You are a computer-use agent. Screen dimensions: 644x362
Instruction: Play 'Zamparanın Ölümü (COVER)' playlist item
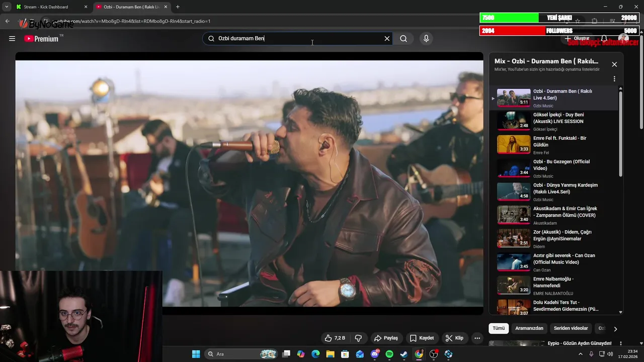point(553,215)
